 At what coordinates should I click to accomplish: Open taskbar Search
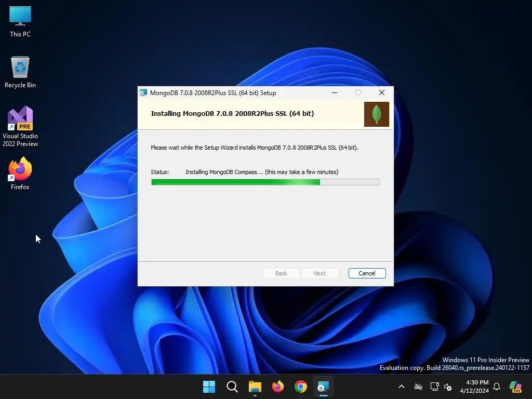coord(232,387)
